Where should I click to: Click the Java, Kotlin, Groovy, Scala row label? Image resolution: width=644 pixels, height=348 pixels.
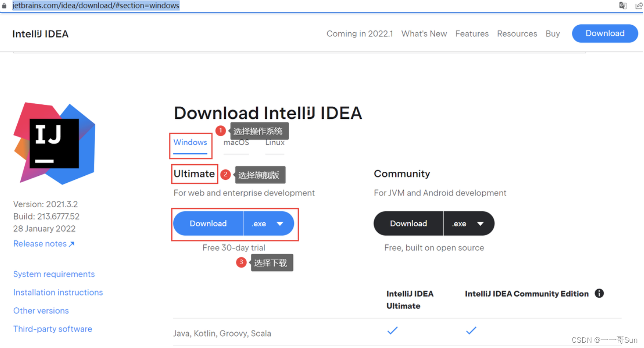click(222, 333)
